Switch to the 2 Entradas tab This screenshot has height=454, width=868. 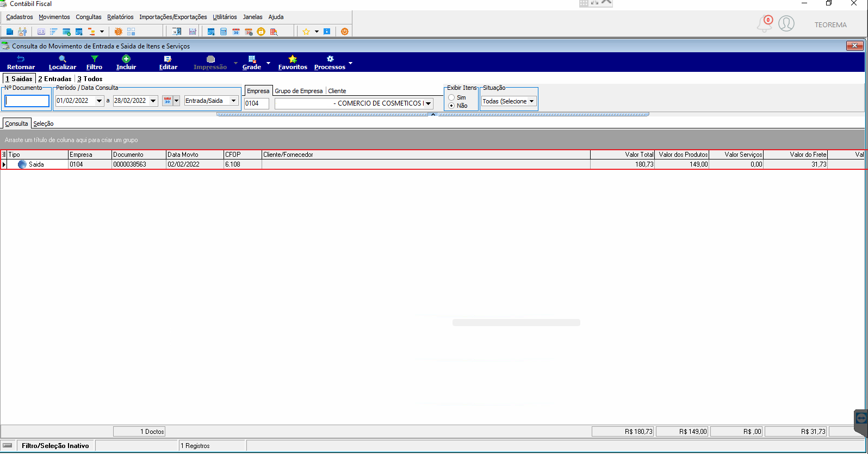tap(55, 79)
